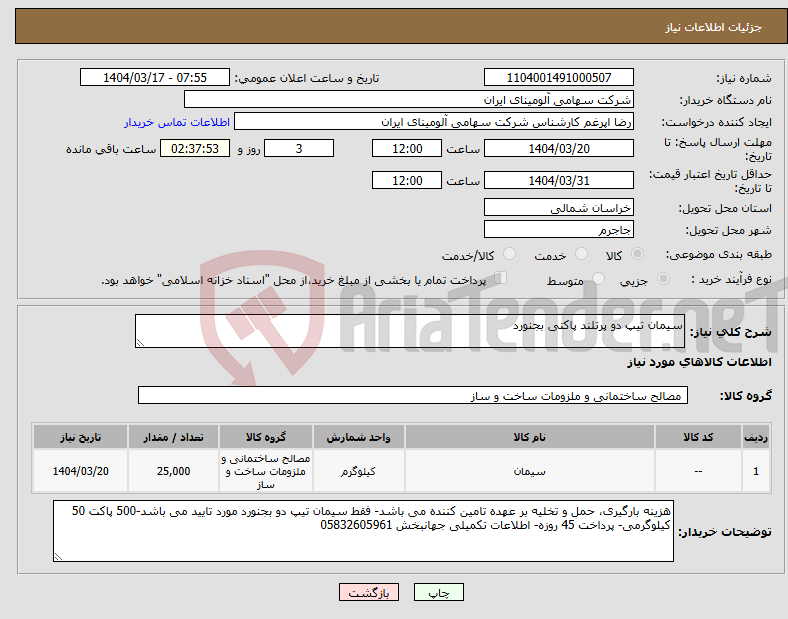
Task: Click the row number 1 cell
Action: (756, 471)
